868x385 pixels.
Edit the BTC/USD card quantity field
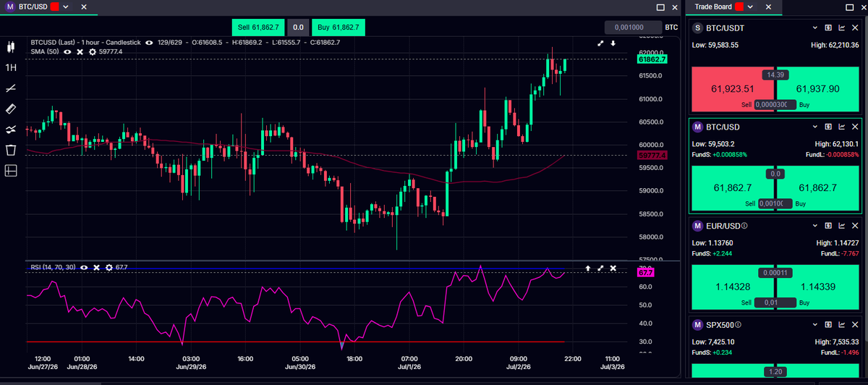[775, 204]
